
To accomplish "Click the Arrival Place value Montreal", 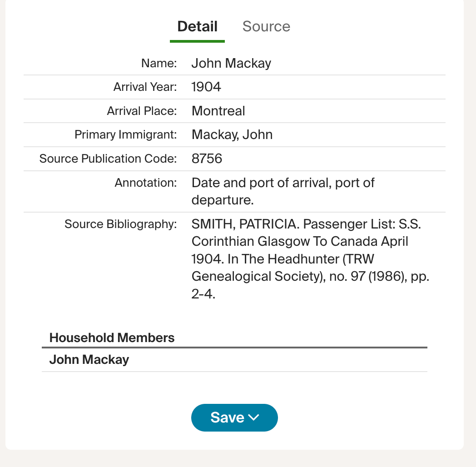I will point(218,111).
